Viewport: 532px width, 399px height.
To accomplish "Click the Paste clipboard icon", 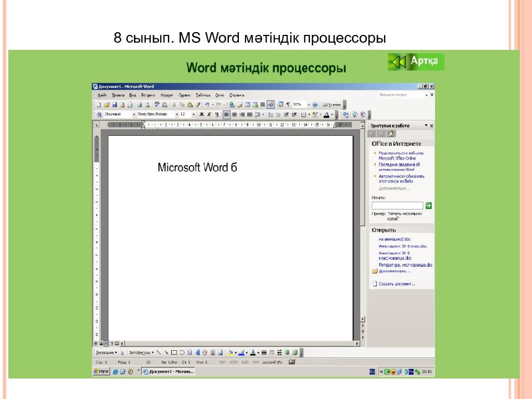I will click(190, 105).
